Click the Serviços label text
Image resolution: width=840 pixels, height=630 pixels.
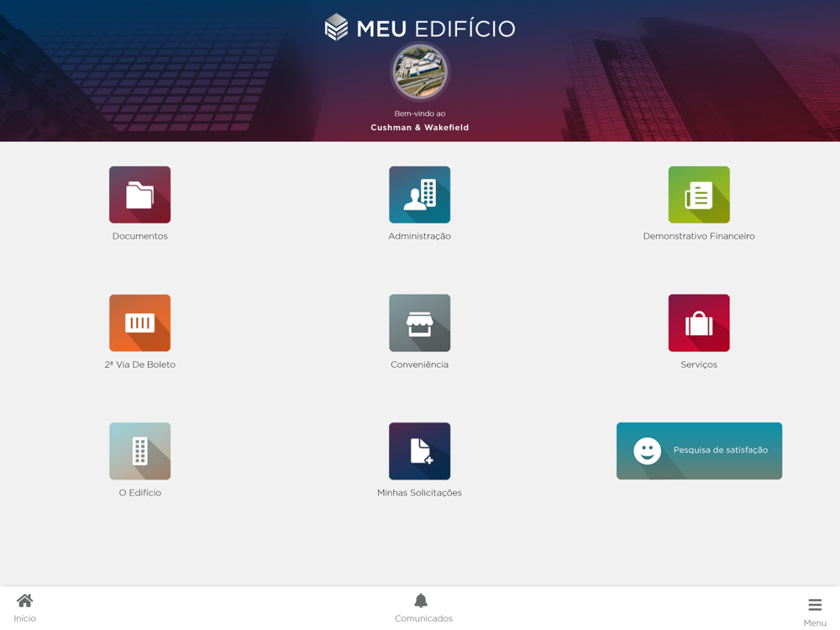699,365
